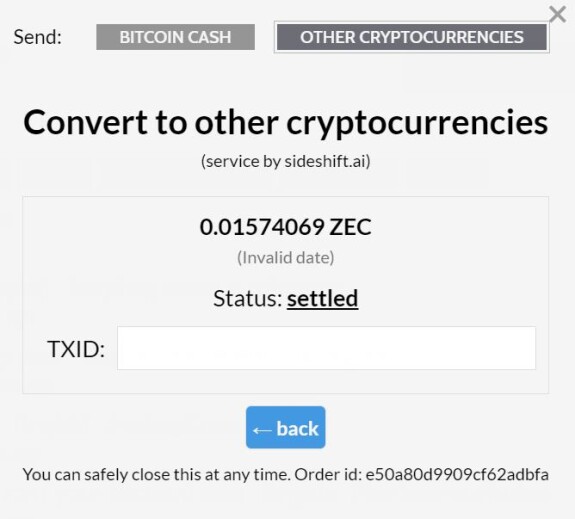Click the TXID: label
This screenshot has width=575, height=519.
tap(76, 349)
